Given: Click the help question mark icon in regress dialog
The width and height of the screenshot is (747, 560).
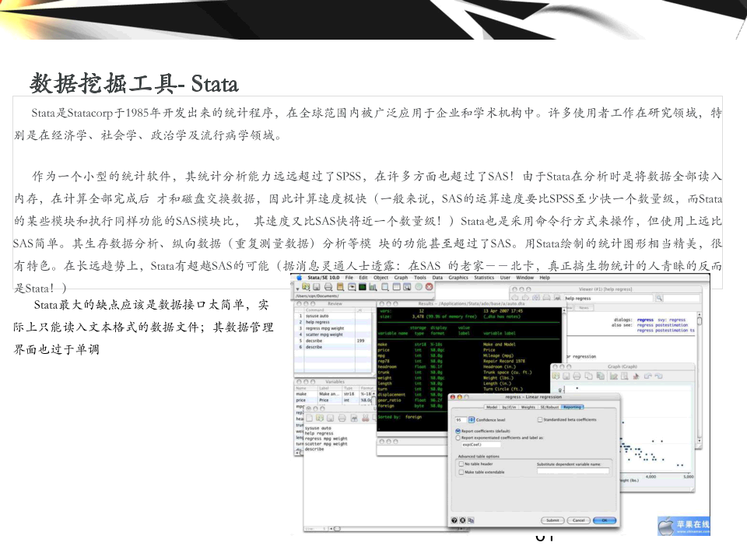Looking at the screenshot, I should [454, 520].
